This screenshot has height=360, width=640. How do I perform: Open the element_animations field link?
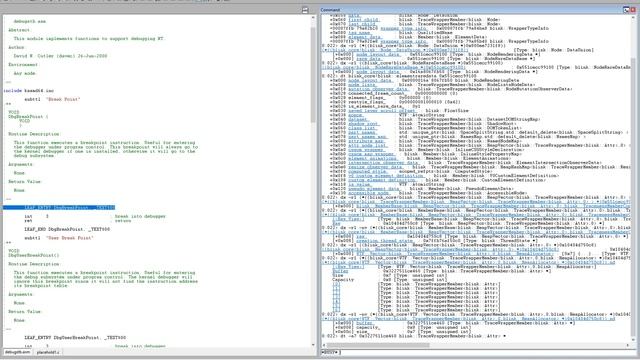click(x=372, y=158)
